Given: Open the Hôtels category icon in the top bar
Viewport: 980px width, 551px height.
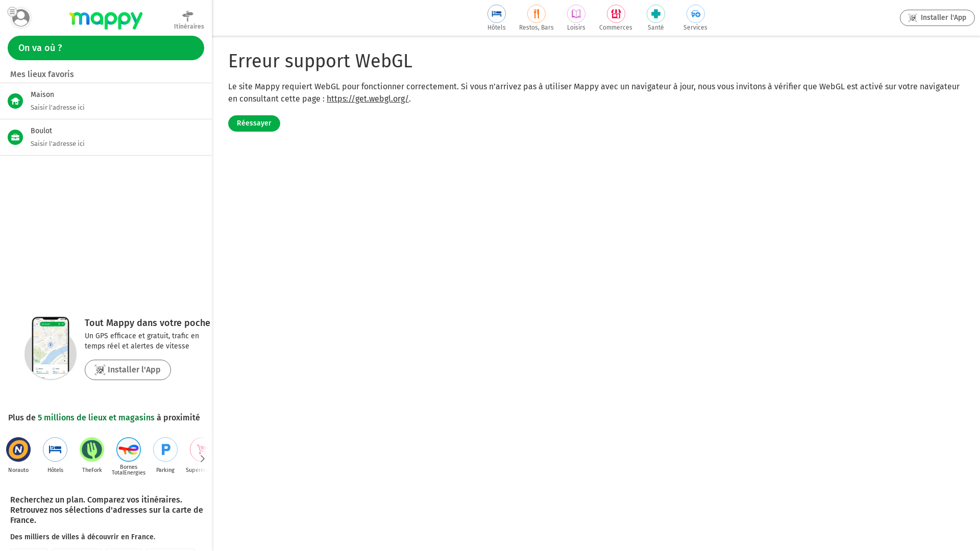Looking at the screenshot, I should 496,14.
